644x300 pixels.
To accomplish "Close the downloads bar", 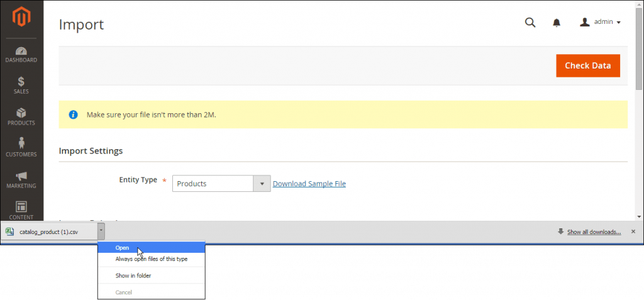I will click(633, 231).
